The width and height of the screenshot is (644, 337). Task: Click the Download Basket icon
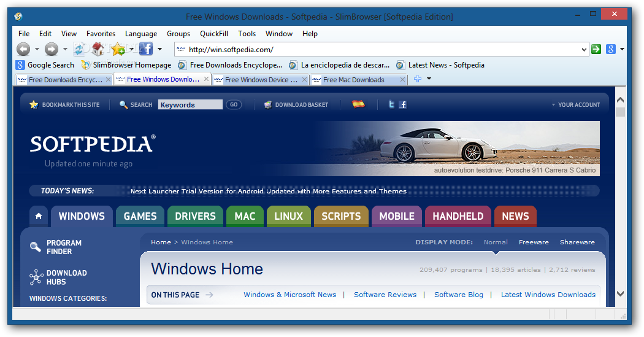tap(268, 104)
